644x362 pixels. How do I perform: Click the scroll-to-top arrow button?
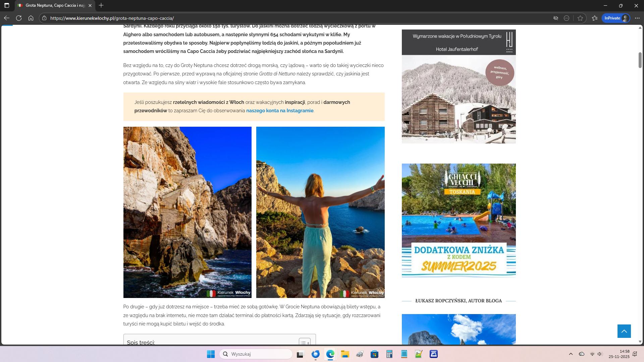624,331
